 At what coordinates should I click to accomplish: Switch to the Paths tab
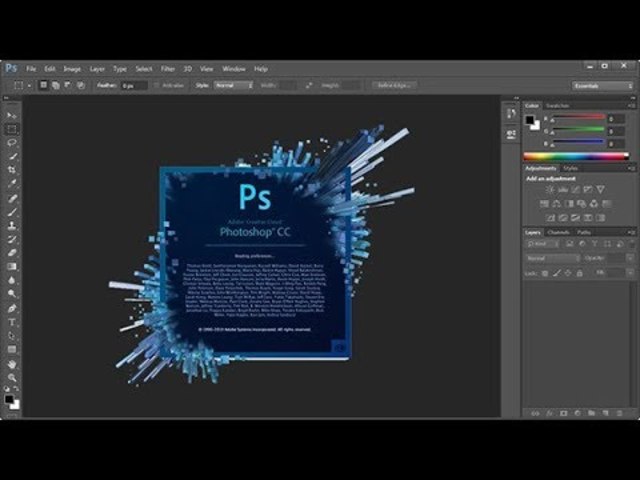click(x=584, y=232)
